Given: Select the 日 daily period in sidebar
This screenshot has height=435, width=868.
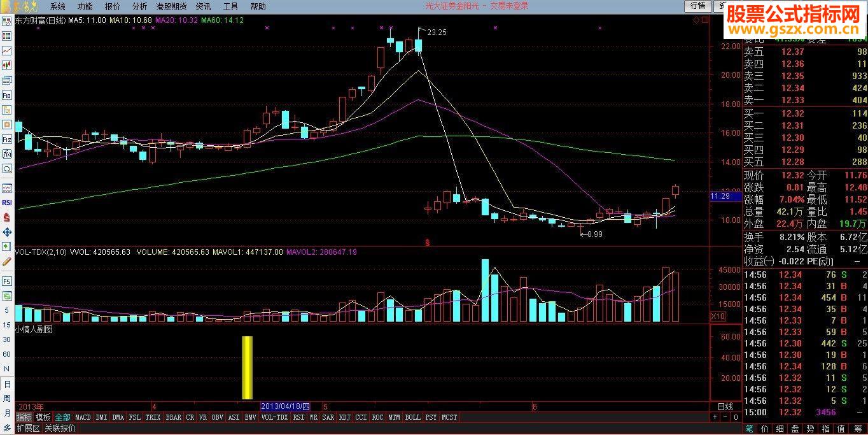Looking at the screenshot, I should pos(7,385).
